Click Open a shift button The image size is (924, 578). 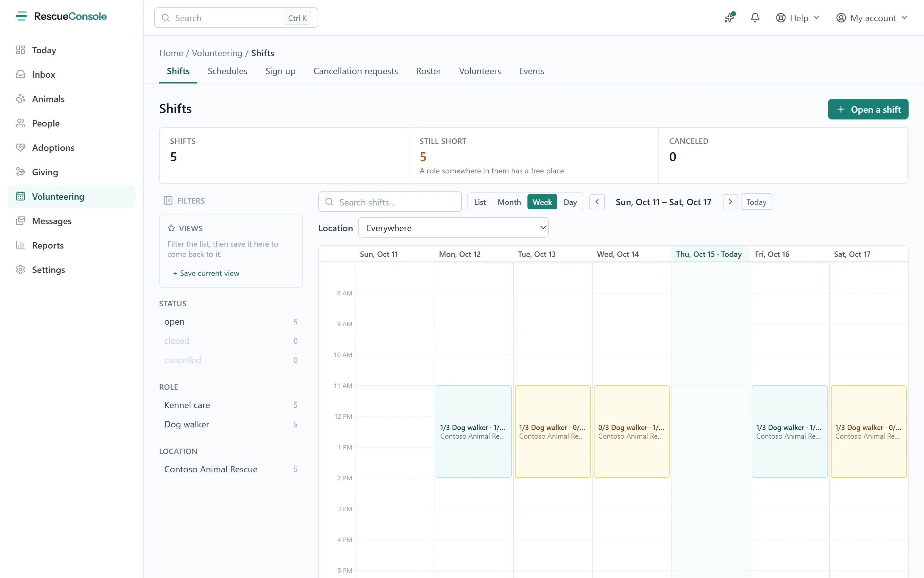868,109
